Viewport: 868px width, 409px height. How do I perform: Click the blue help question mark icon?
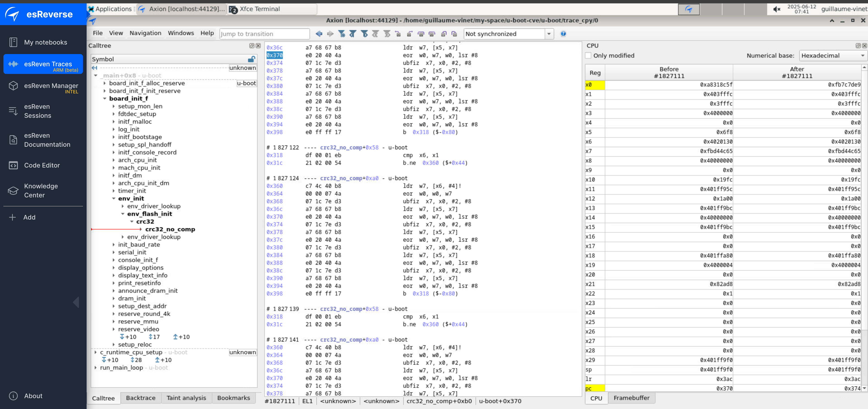563,34
